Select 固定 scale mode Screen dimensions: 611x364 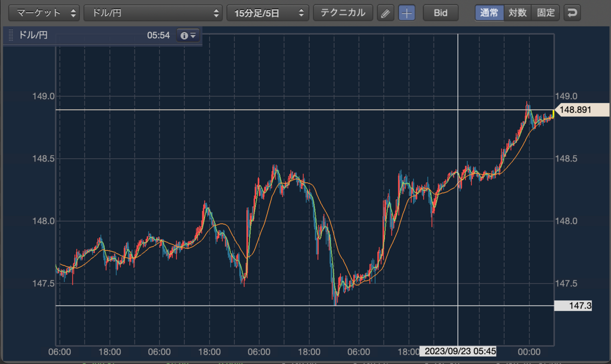click(x=545, y=13)
